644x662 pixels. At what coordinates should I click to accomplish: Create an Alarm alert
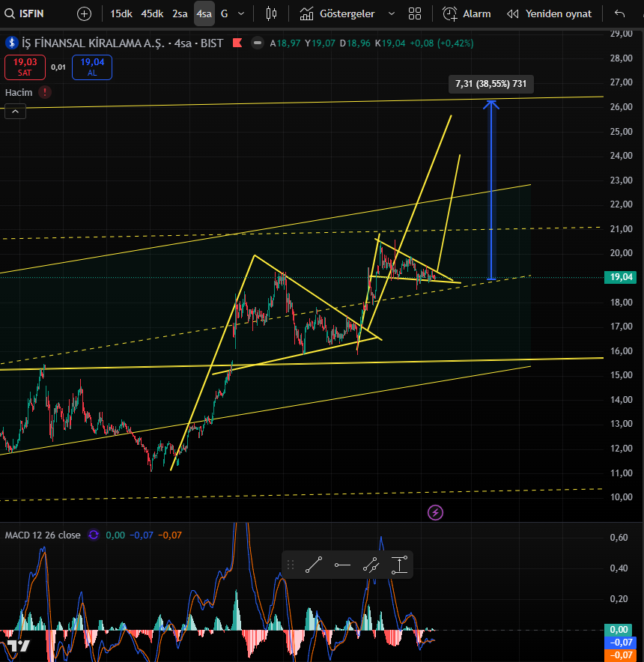pos(467,14)
